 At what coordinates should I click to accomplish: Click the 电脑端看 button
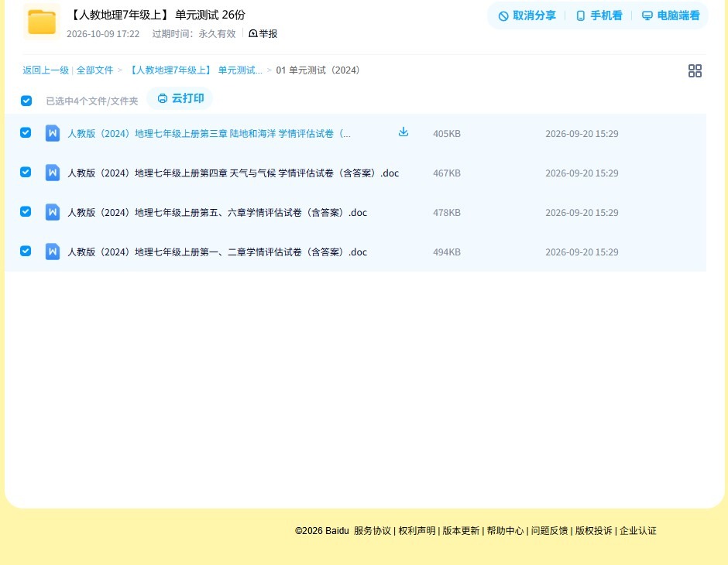click(671, 15)
